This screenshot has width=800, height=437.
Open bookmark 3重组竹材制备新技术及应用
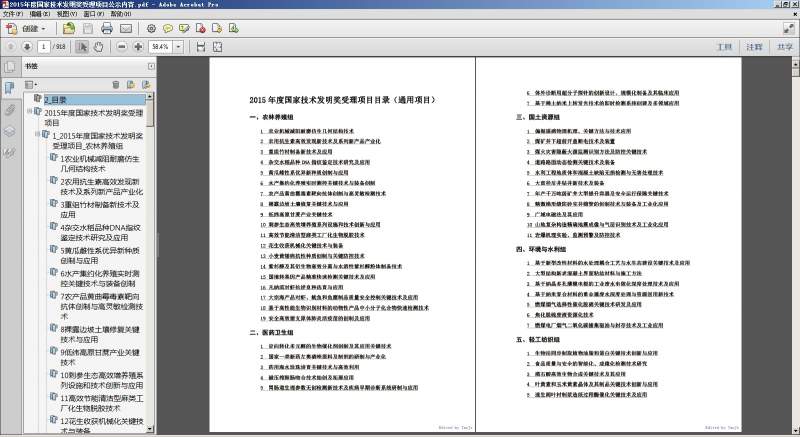[99, 210]
